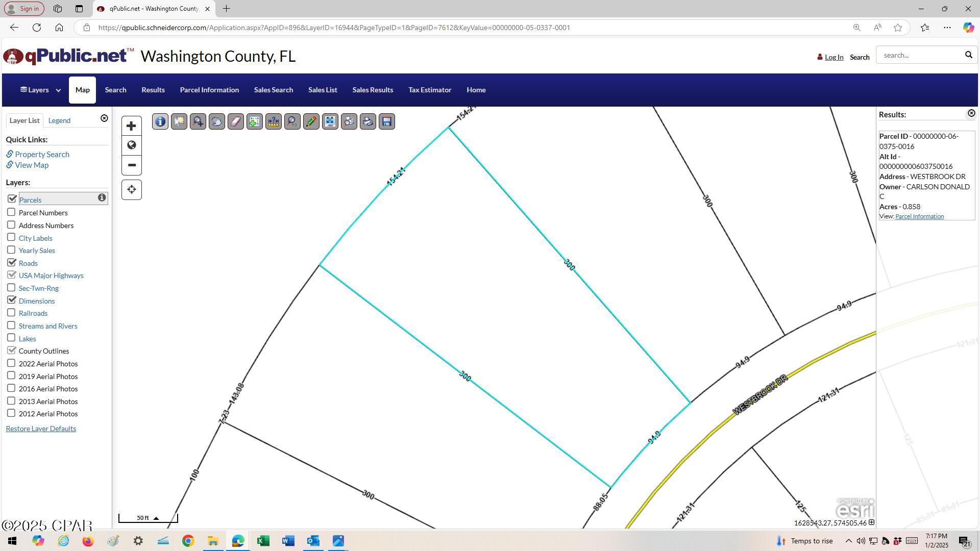This screenshot has height=551, width=980.
Task: Click the globe full extent button
Action: pos(131,145)
